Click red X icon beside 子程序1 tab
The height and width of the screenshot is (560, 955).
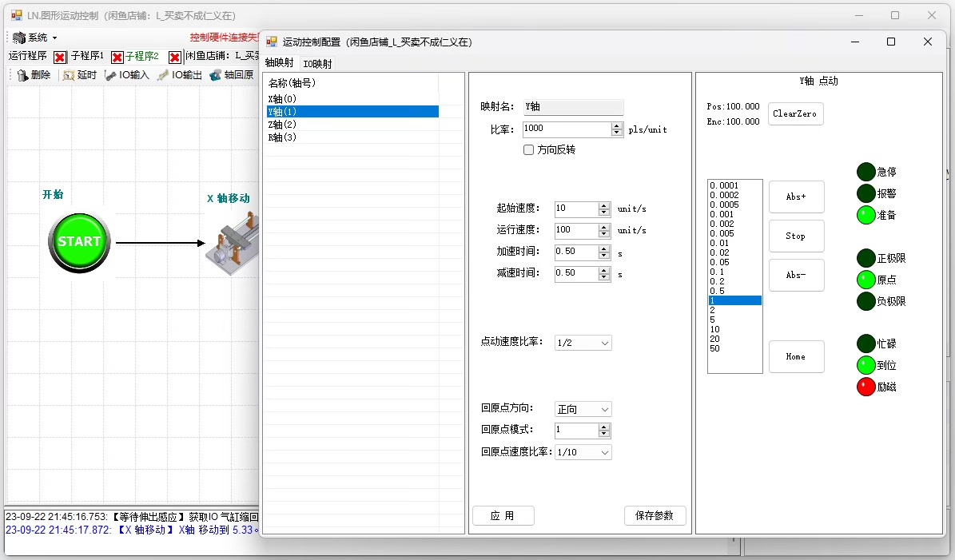(117, 58)
